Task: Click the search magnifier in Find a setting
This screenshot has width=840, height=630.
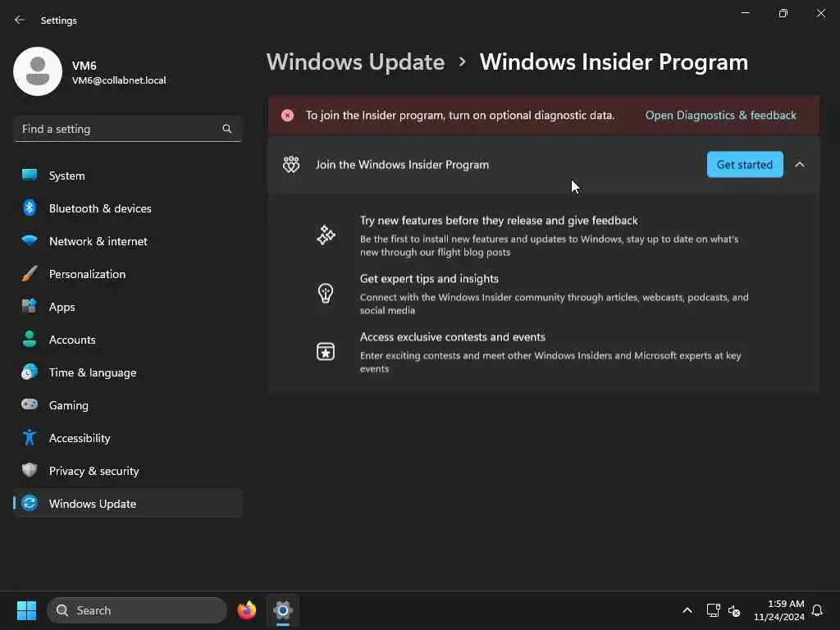Action: coord(226,129)
